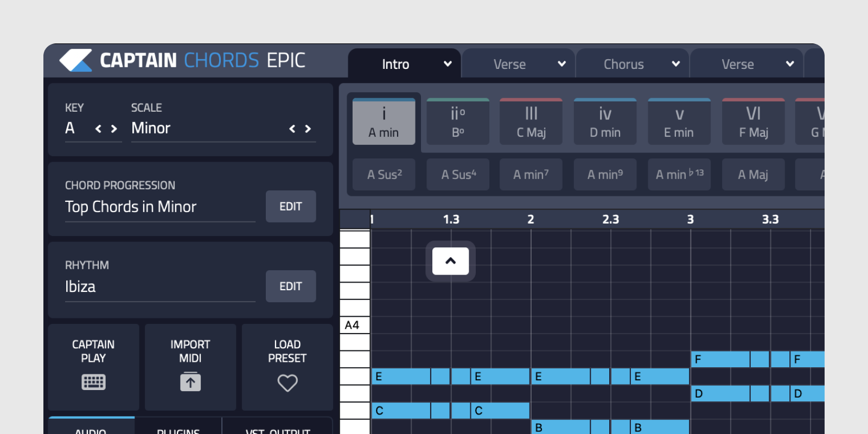Jump to timeline marker 2.3

tap(610, 219)
